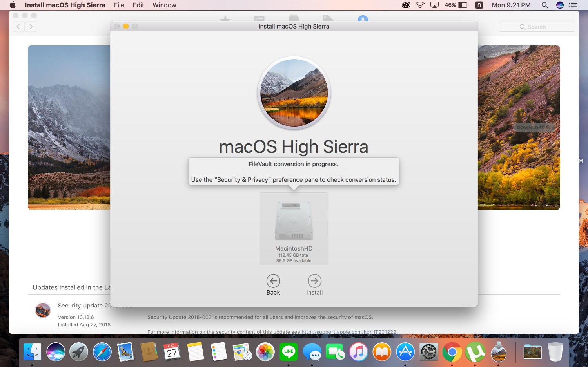This screenshot has height=367, width=588.
Task: Open System Preferences from the Dock
Action: (x=428, y=352)
